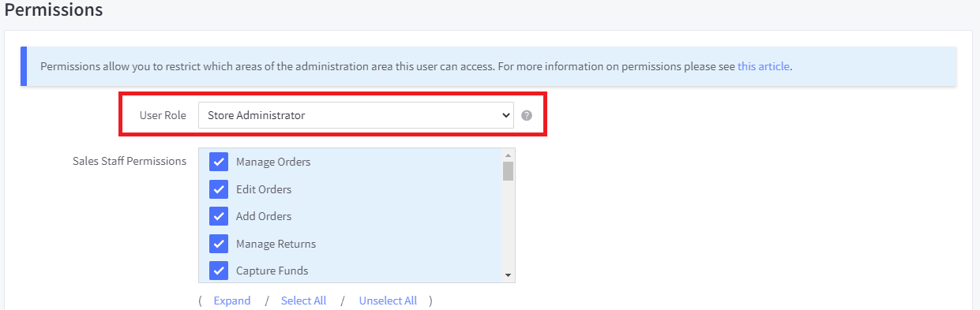The height and width of the screenshot is (310, 980).
Task: Expand the Sales Staff Permissions list
Action: point(232,301)
